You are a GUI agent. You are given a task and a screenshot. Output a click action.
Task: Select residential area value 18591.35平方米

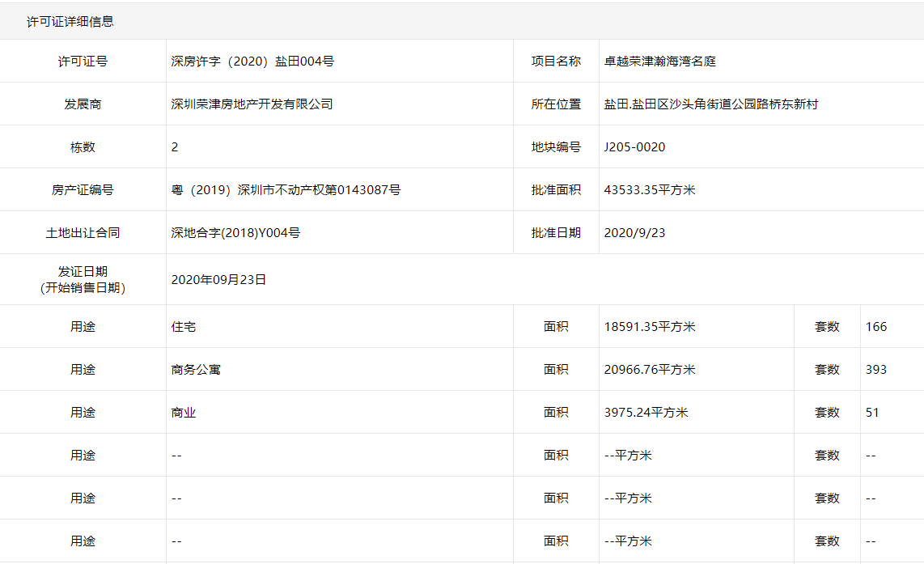pyautogui.click(x=650, y=327)
